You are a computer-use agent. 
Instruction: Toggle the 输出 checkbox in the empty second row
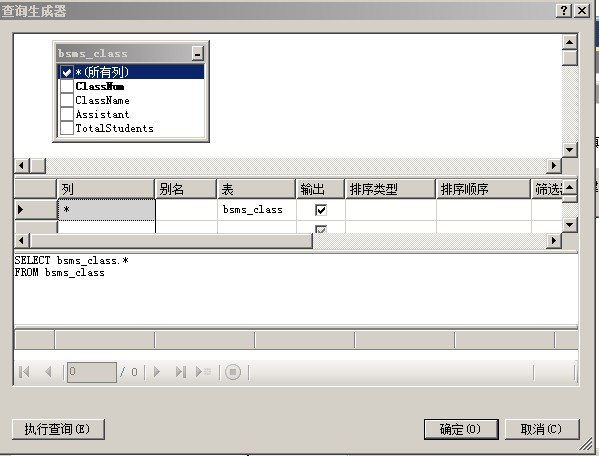pyautogui.click(x=321, y=229)
